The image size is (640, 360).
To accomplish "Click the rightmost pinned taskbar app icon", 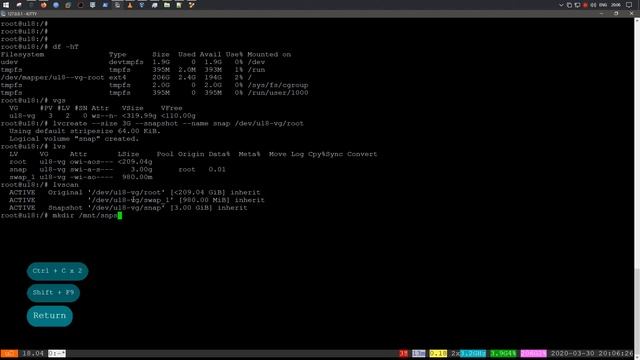I will point(191,5).
